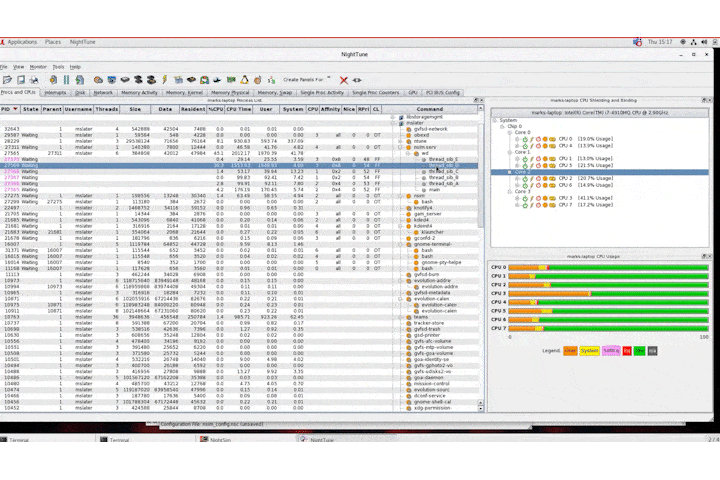This screenshot has height=480, width=720.
Task: Toggle the green check next to CPU 7
Action: click(x=525, y=204)
